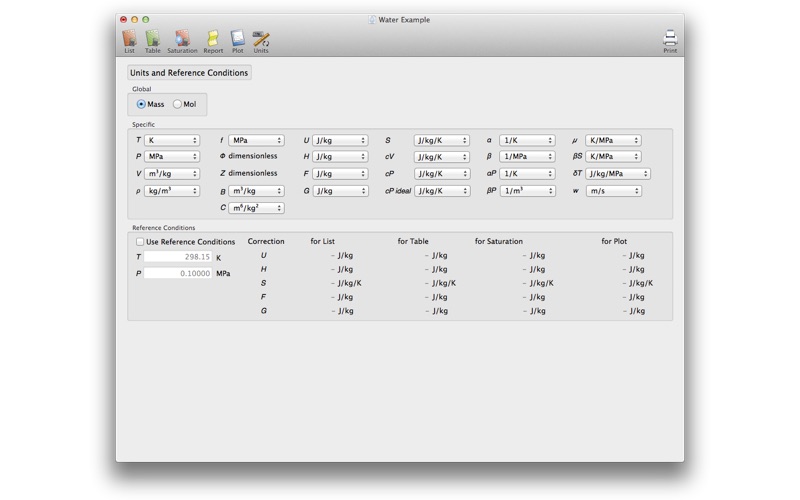
Task: Open the βS unit dropdown
Action: [613, 157]
